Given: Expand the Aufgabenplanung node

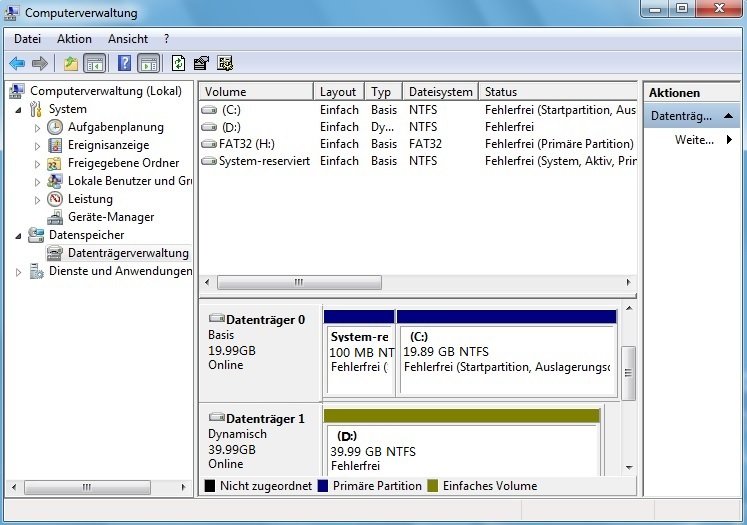Looking at the screenshot, I should pos(37,128).
